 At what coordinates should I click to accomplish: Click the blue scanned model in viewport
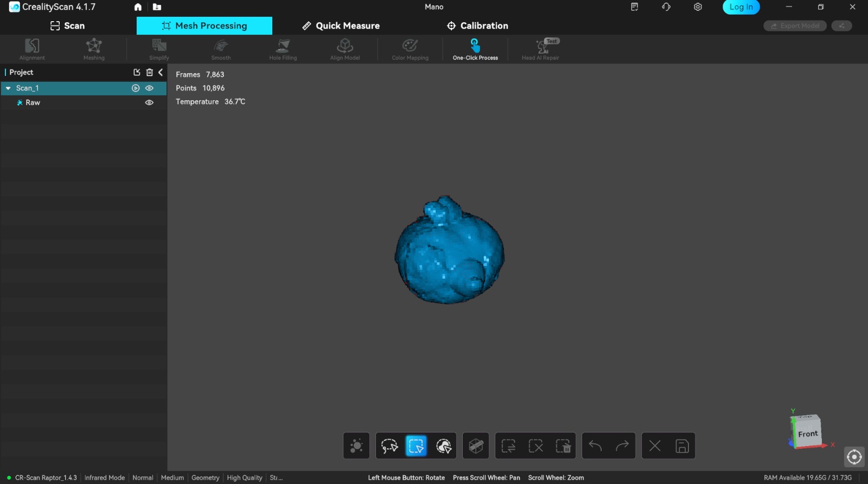coord(449,250)
